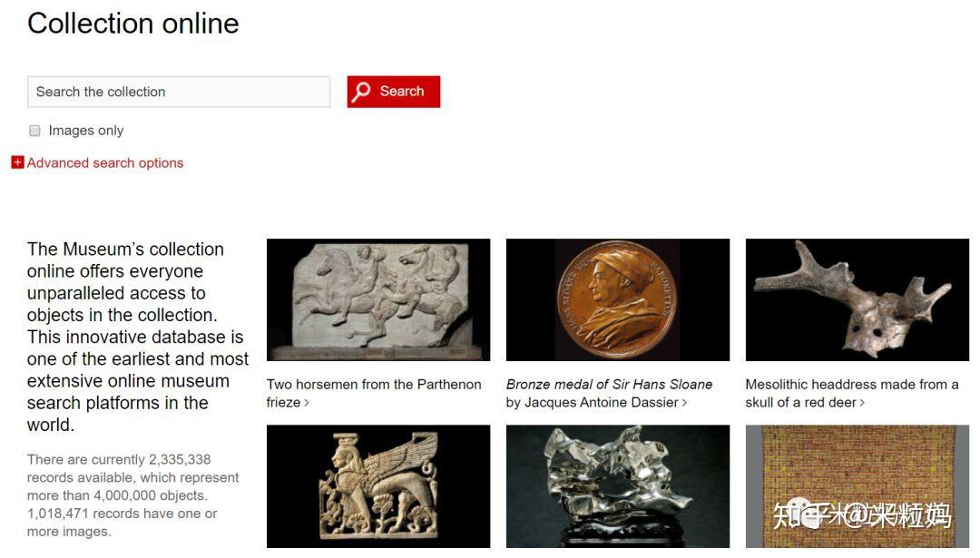Click the arrow after Jacques Antoine Dassier caption
This screenshot has width=980, height=558.
(684, 403)
